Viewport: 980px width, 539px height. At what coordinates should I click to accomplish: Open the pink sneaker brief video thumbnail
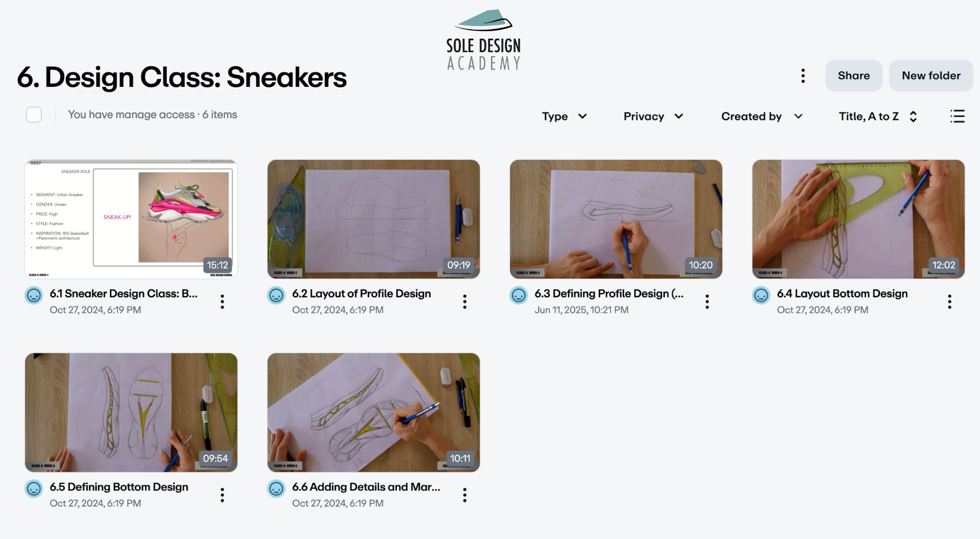pyautogui.click(x=131, y=219)
